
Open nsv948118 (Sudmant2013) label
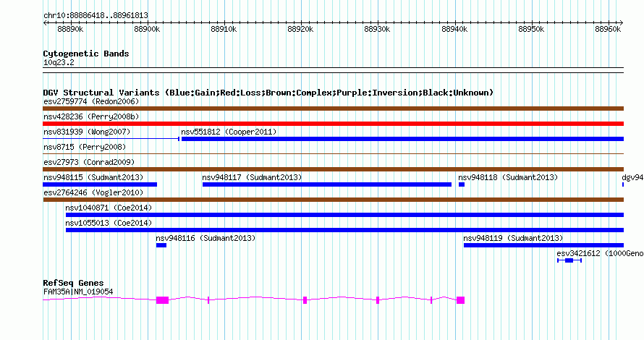pyautogui.click(x=508, y=177)
